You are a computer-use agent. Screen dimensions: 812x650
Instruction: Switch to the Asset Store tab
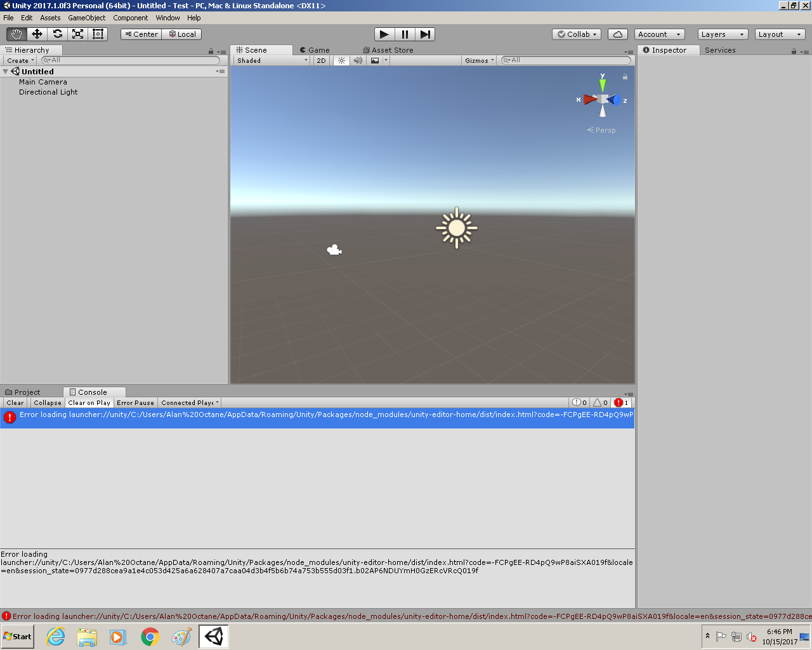click(x=388, y=50)
